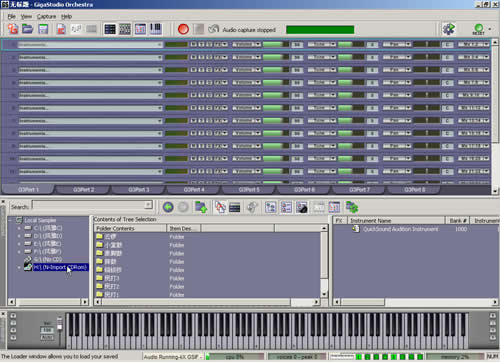Click the green Reset button
500x362 pixels.
[479, 29]
